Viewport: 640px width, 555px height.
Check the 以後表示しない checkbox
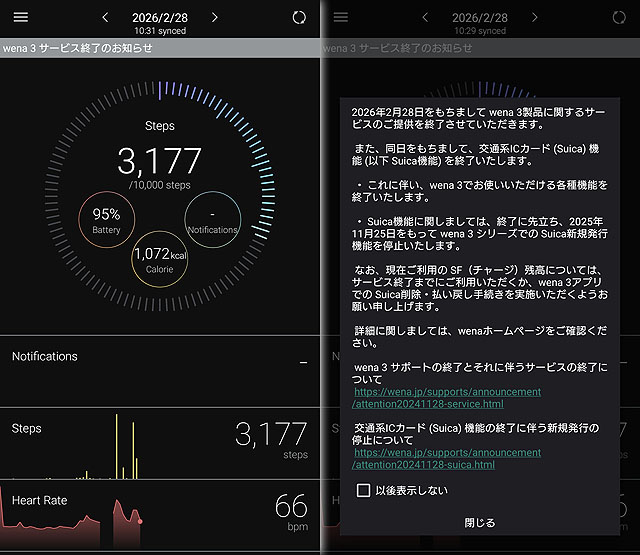point(364,490)
